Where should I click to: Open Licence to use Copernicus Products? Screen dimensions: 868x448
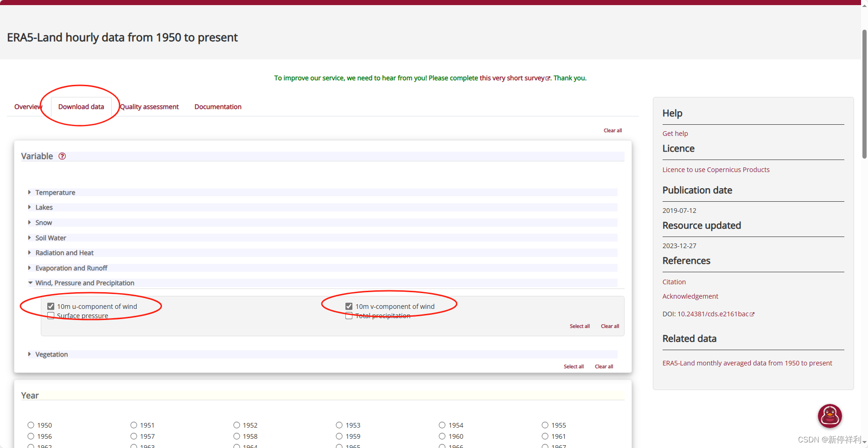716,170
